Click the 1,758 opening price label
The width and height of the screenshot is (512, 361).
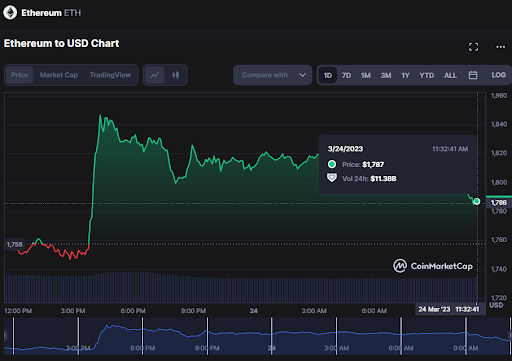pyautogui.click(x=15, y=244)
